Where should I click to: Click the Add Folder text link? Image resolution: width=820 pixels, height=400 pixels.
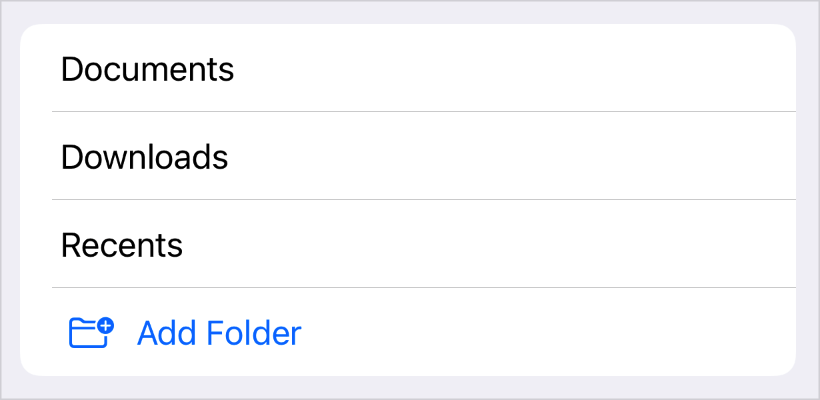click(219, 333)
